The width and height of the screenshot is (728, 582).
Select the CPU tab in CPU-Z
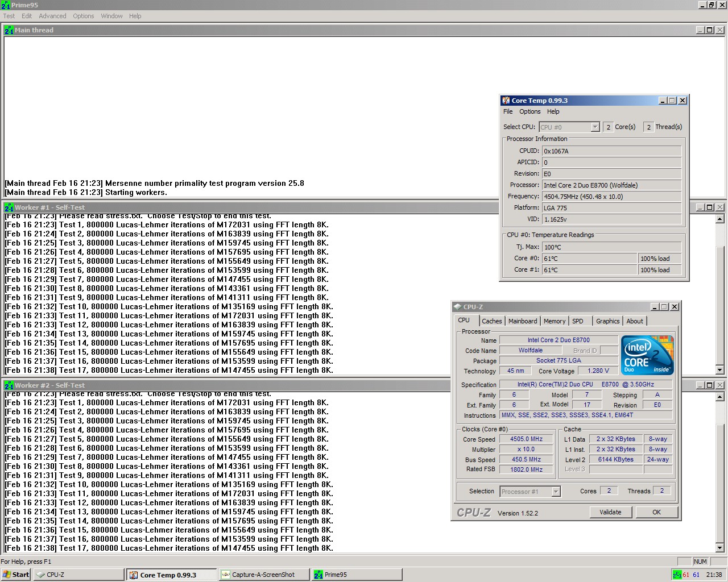(464, 321)
